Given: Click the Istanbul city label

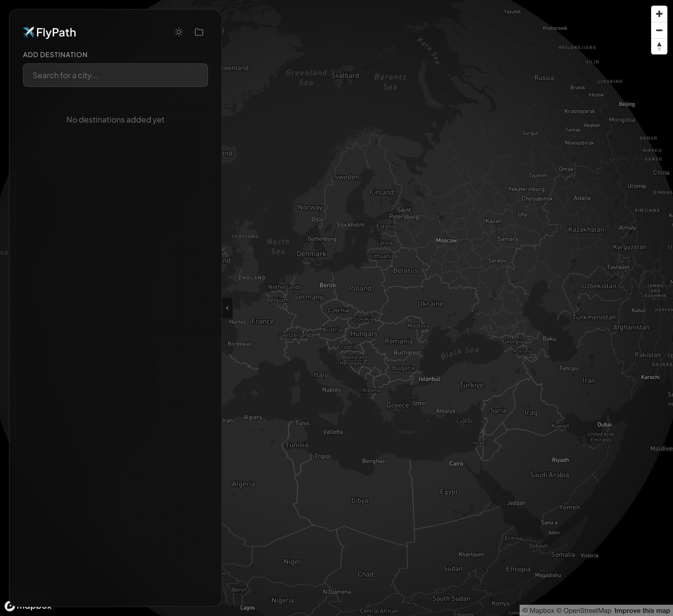Looking at the screenshot, I should click(429, 379).
